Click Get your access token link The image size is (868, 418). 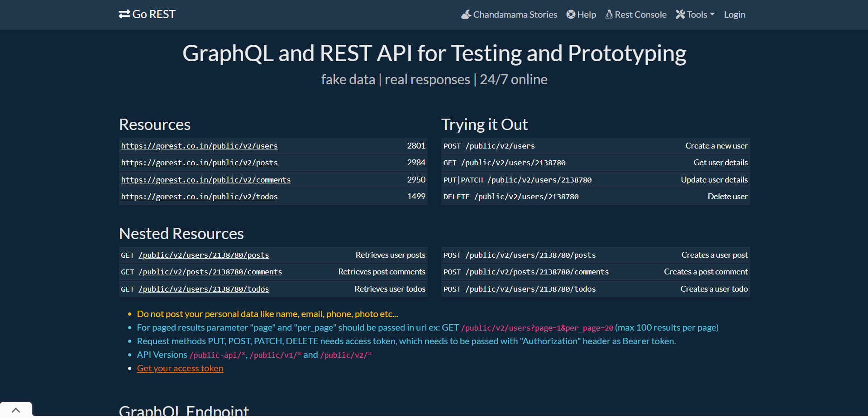pos(180,368)
